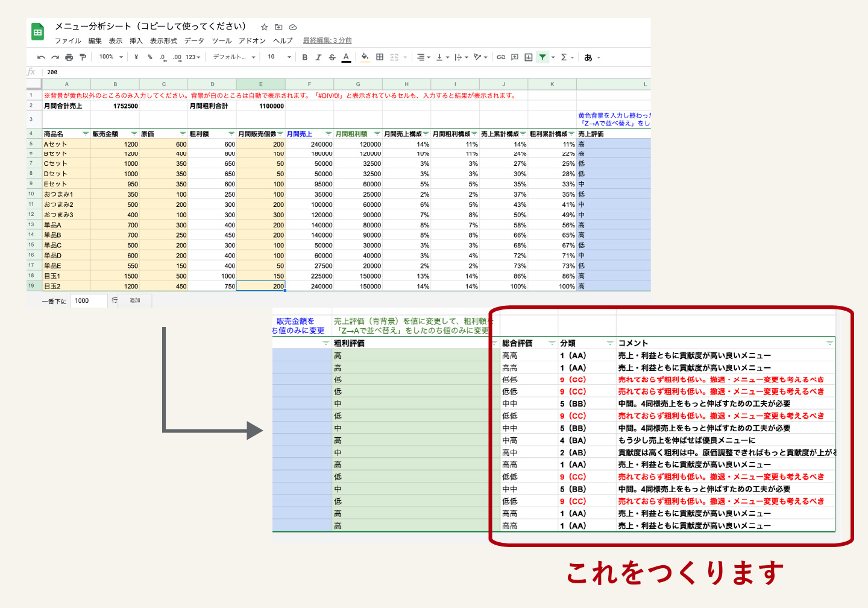Select column E header
Viewport: 868px width, 608px height.
261,84
